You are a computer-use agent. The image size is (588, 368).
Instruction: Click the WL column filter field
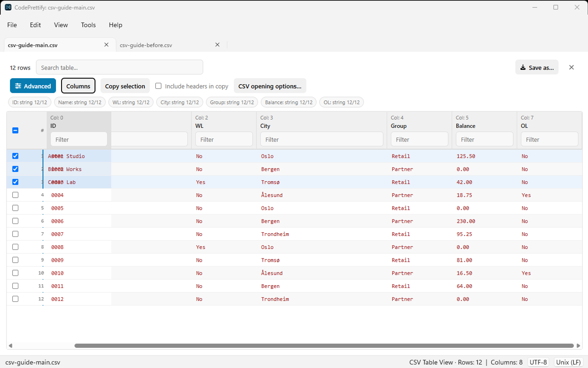point(224,139)
